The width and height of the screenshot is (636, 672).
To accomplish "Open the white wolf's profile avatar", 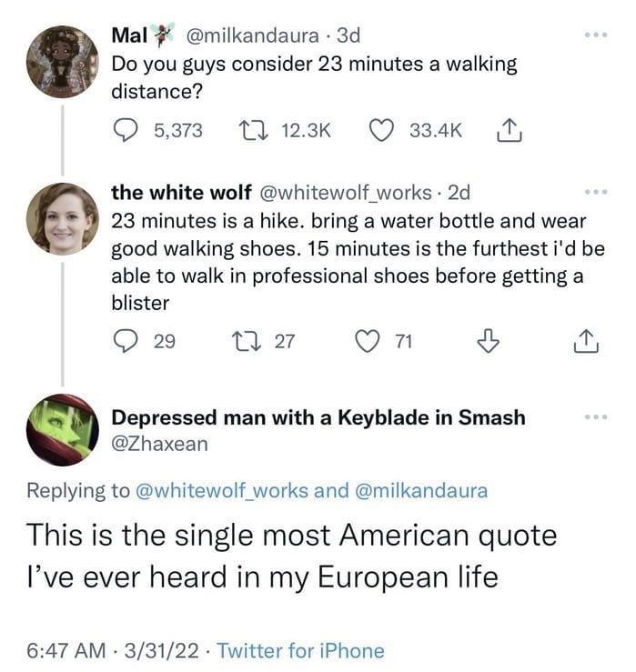I will pos(61,218).
